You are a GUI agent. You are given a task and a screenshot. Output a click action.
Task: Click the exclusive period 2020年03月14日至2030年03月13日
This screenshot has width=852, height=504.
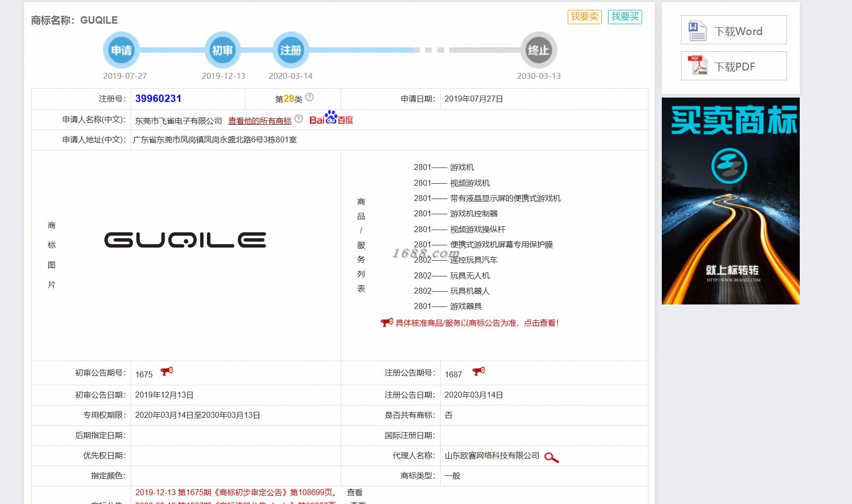pyautogui.click(x=198, y=415)
